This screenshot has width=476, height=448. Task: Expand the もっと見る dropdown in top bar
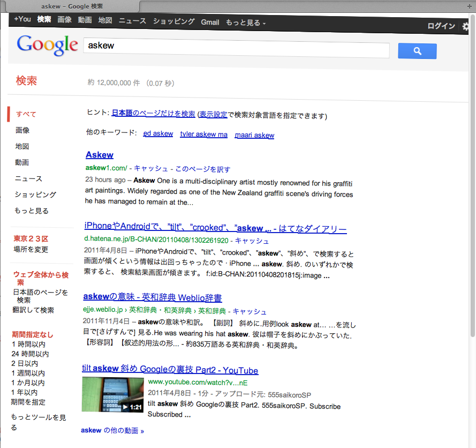[x=246, y=23]
